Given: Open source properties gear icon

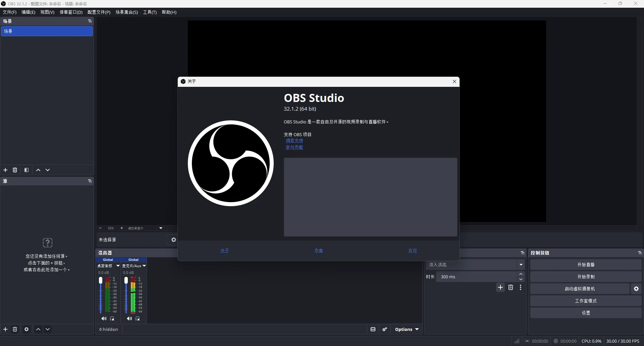Looking at the screenshot, I should click(26, 329).
